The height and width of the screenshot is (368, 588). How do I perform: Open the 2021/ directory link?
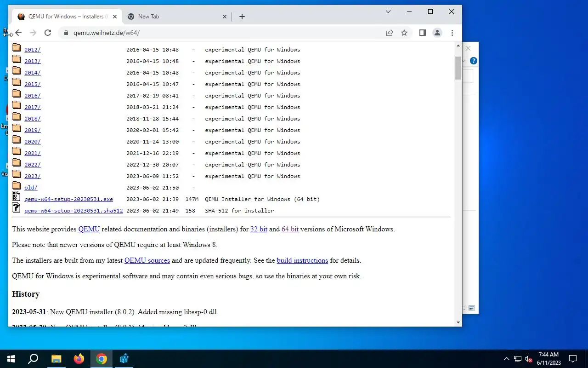click(x=33, y=153)
